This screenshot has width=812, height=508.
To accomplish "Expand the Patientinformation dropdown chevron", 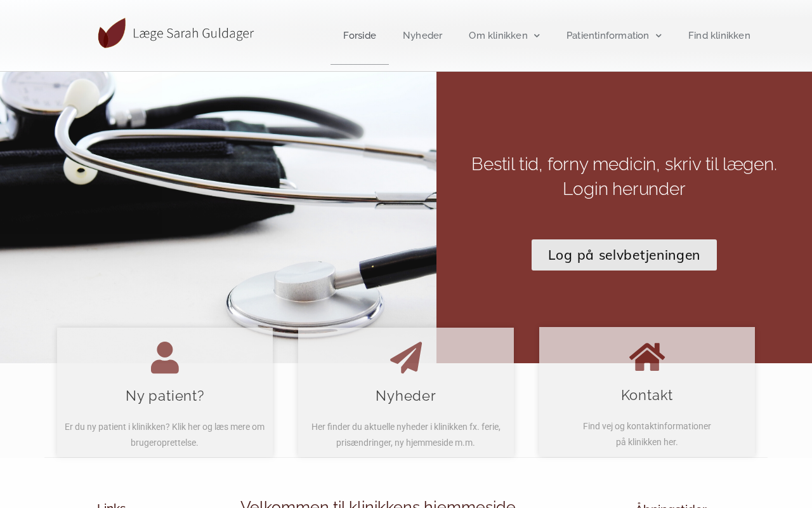I will click(x=658, y=36).
